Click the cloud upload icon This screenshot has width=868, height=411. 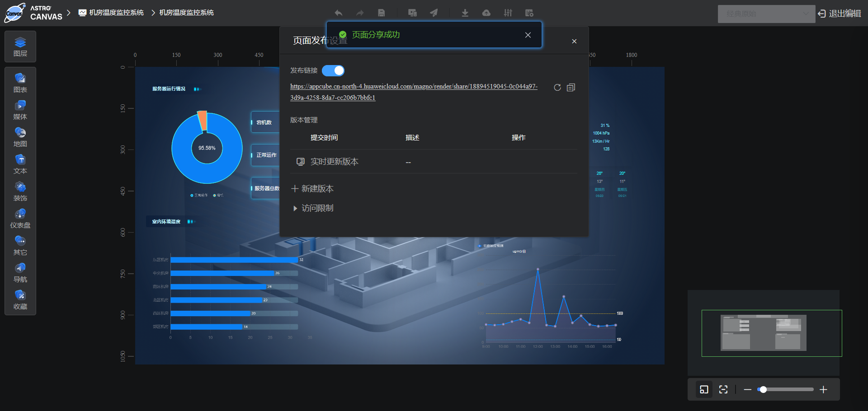click(x=486, y=13)
